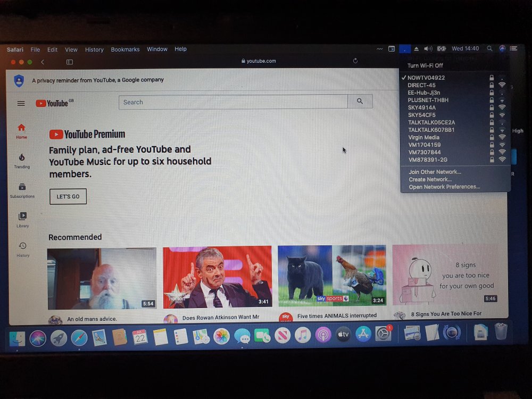This screenshot has width=532, height=399.
Task: Launch Siri from the Dock
Action: coord(38,338)
